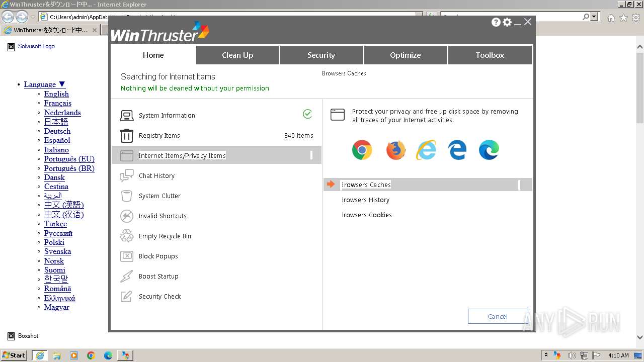
Task: Open the IE search box dropdown arrow
Action: click(595, 17)
